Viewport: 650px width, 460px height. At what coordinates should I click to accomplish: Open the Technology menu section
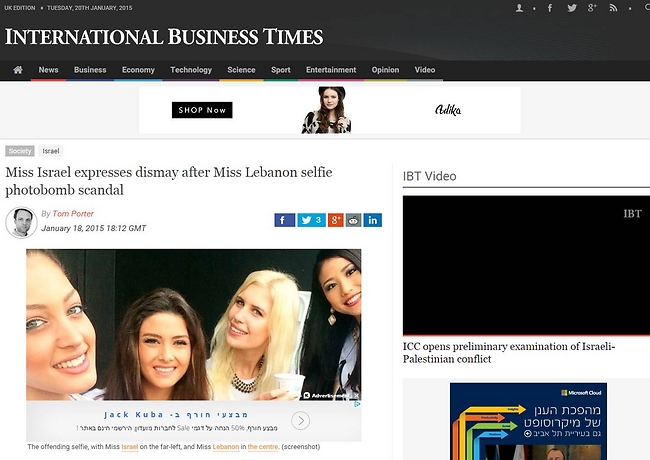[191, 70]
